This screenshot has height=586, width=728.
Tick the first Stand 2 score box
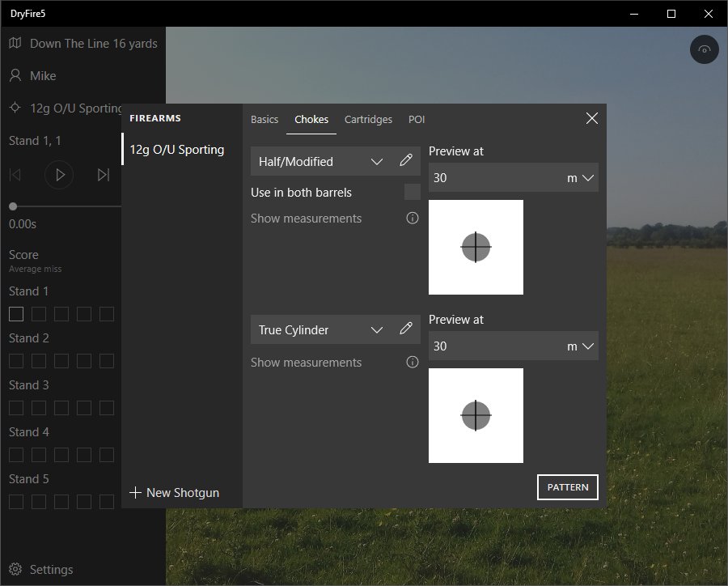[x=16, y=361]
